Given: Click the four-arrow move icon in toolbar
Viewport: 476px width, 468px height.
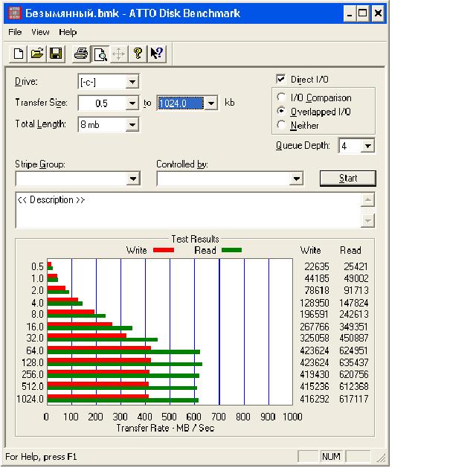Looking at the screenshot, I should pyautogui.click(x=118, y=54).
